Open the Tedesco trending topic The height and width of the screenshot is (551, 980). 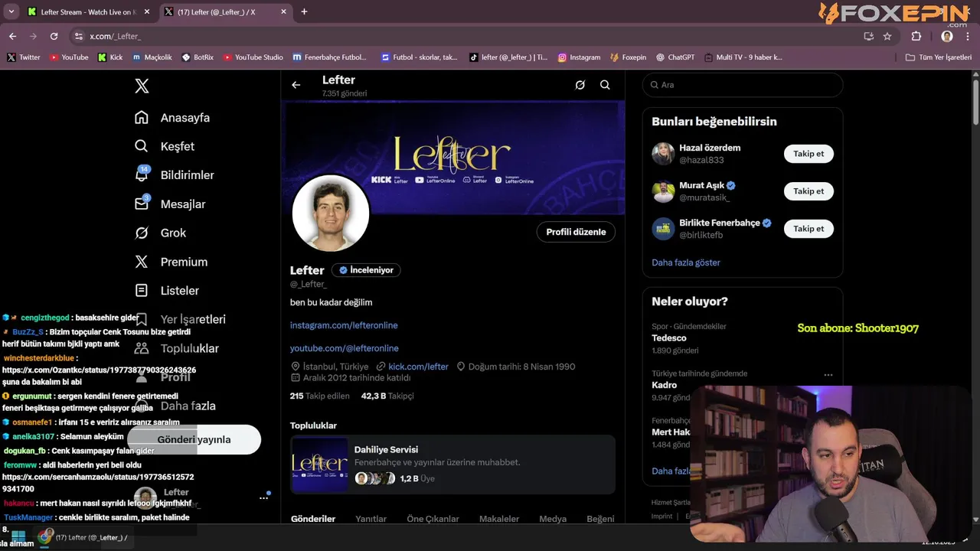coord(743,338)
